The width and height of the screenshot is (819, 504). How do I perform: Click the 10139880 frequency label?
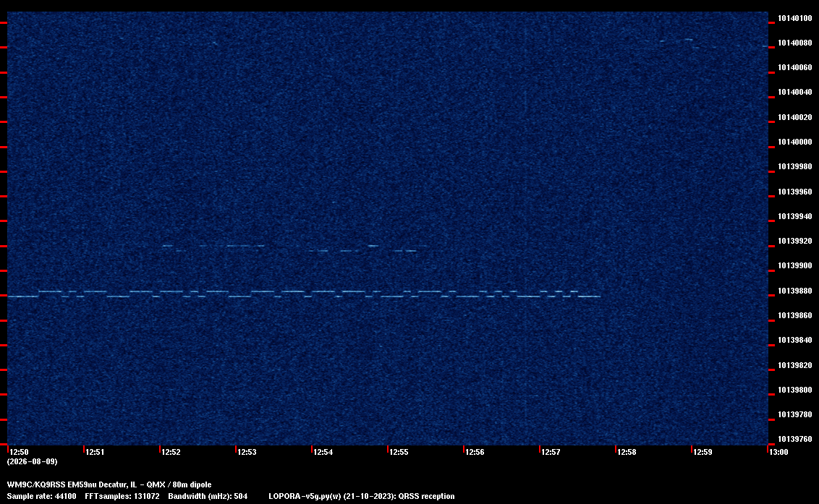coord(795,291)
